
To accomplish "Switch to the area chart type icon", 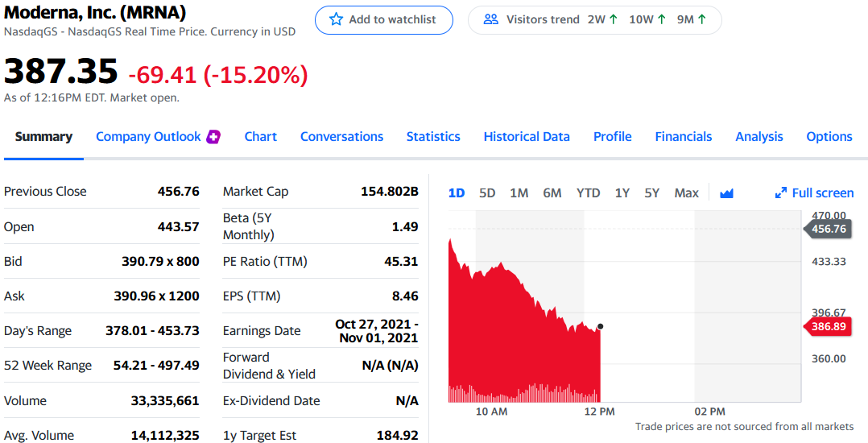I will pyautogui.click(x=726, y=193).
